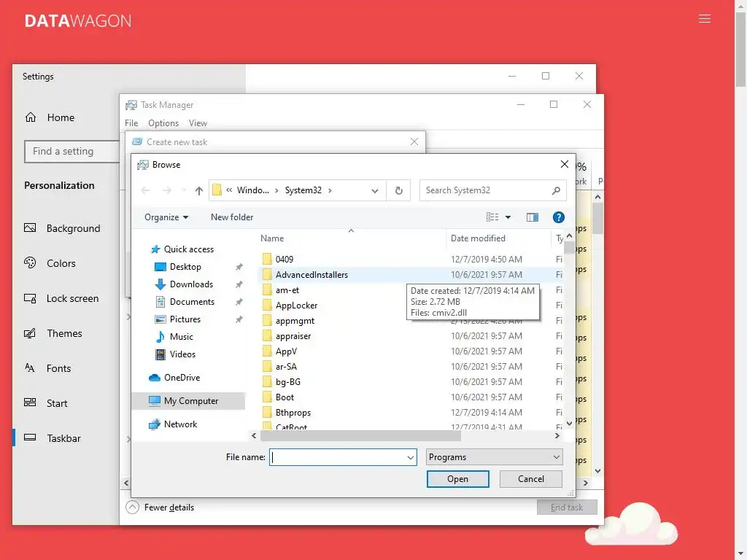Expand chevron after System32 in address bar
The height and width of the screenshot is (560, 747).
click(x=330, y=190)
